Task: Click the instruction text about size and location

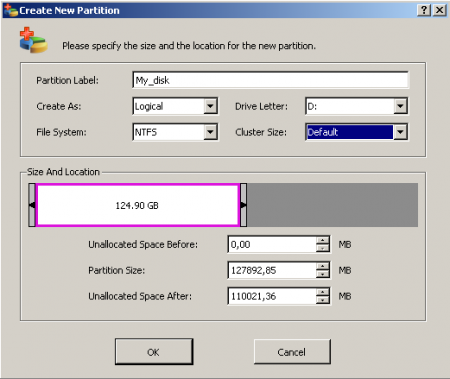Action: (189, 46)
